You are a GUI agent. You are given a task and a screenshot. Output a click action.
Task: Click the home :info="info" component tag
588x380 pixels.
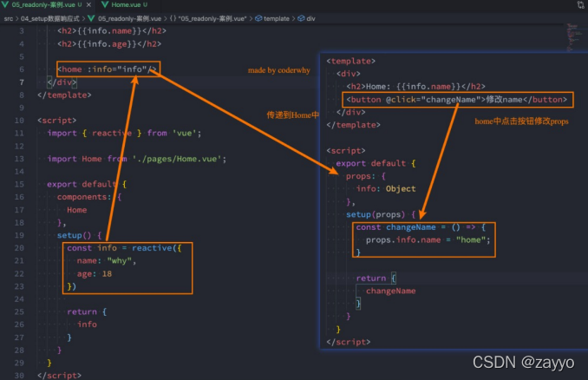(107, 69)
